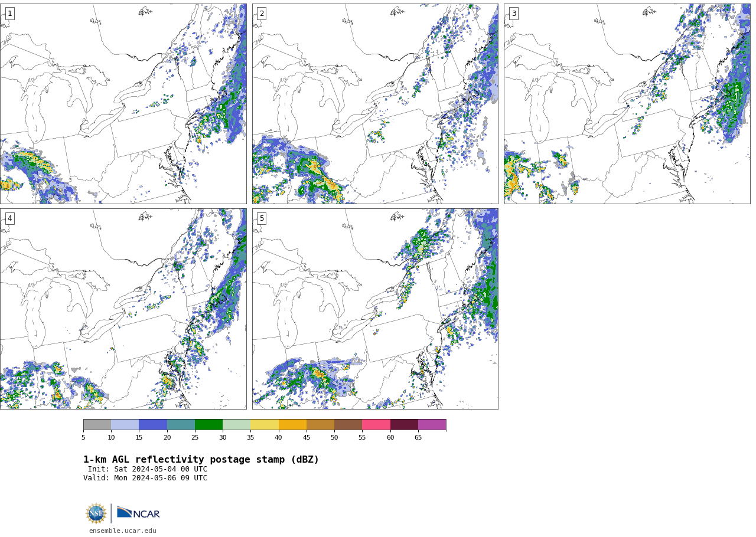
Task: Click the NCAR logo
Action: coord(138,513)
